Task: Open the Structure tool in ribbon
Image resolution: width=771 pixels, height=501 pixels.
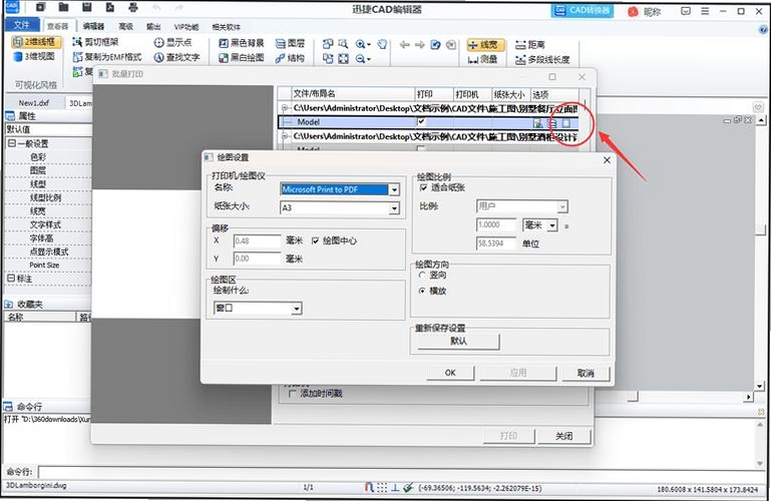Action: pos(290,58)
